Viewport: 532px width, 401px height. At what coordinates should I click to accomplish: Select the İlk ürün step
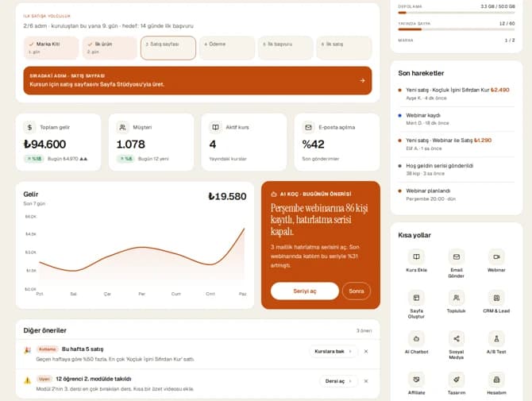110,48
